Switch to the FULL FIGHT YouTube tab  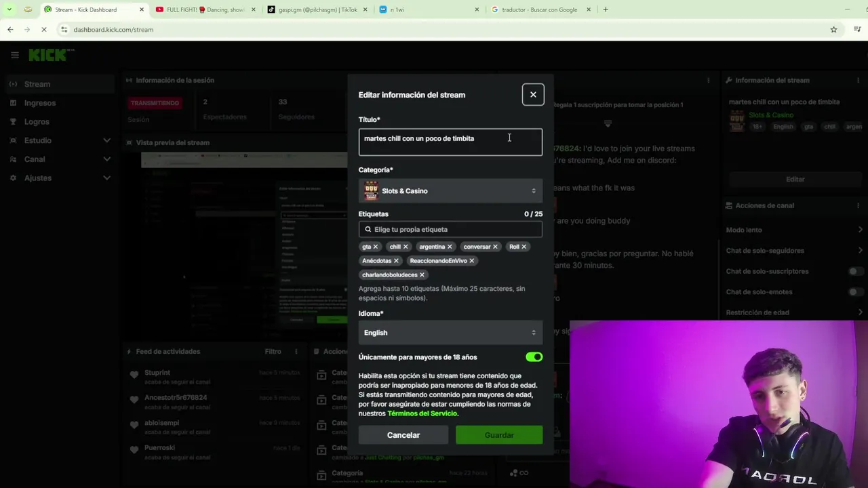205,9
